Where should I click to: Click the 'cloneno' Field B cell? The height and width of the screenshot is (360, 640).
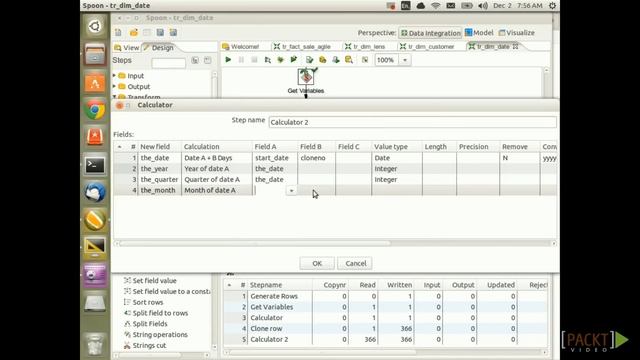point(316,158)
